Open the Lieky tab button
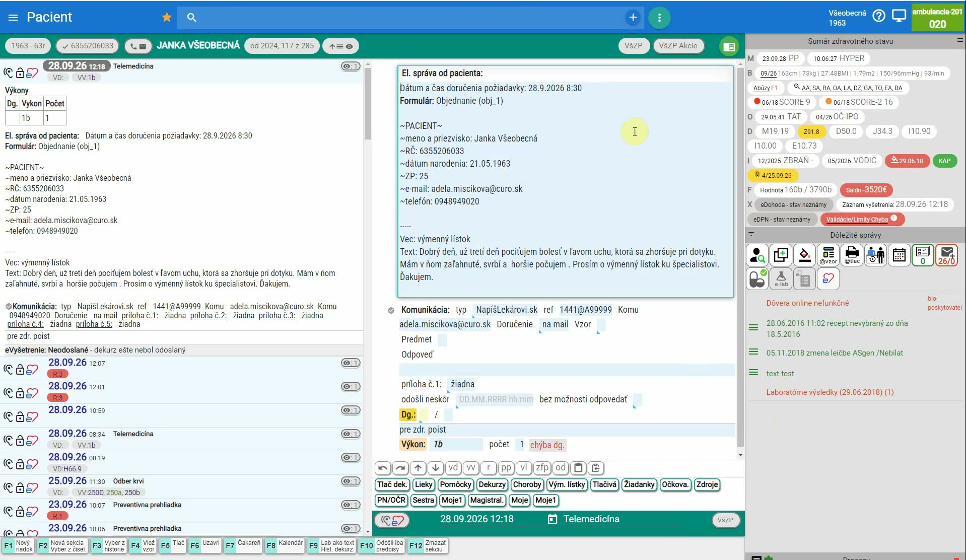 click(424, 484)
